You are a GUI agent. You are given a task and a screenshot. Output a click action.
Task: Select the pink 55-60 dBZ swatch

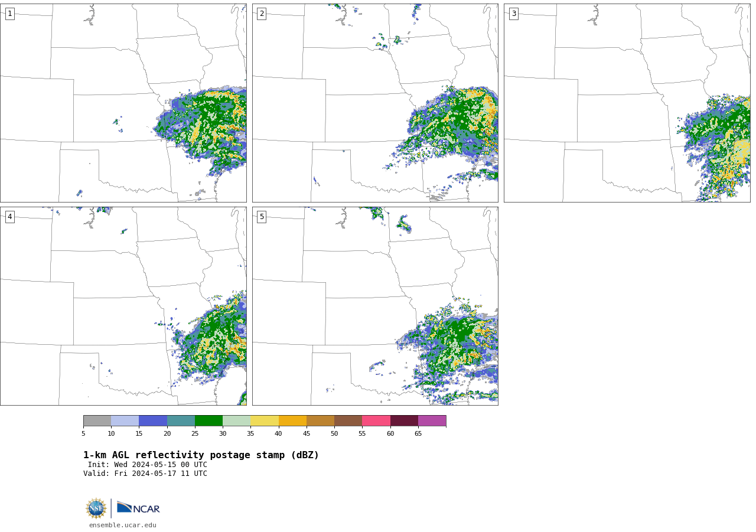coord(376,420)
